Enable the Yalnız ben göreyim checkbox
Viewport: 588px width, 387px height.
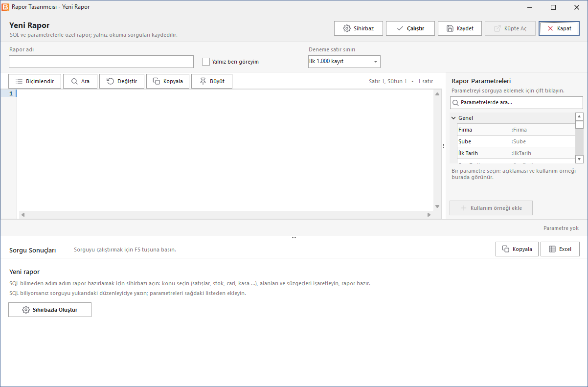tap(206, 62)
